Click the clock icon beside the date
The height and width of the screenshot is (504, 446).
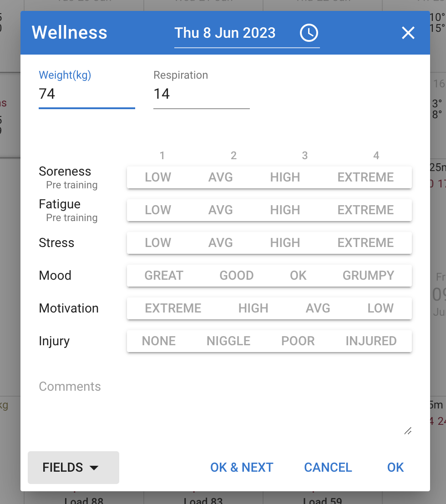309,33
